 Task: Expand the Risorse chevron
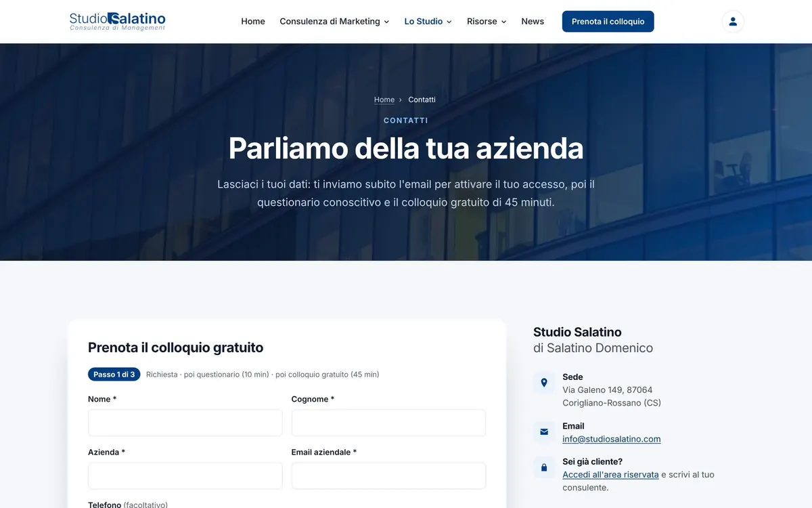[503, 22]
